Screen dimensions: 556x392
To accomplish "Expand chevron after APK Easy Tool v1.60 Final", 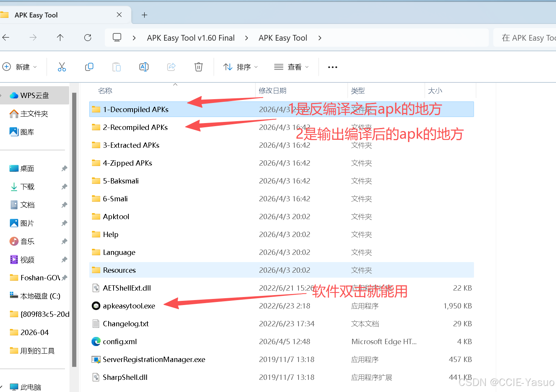I will (x=247, y=38).
